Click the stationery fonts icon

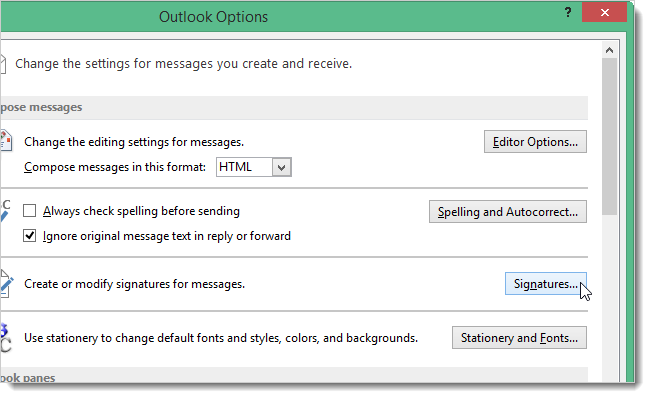6,338
